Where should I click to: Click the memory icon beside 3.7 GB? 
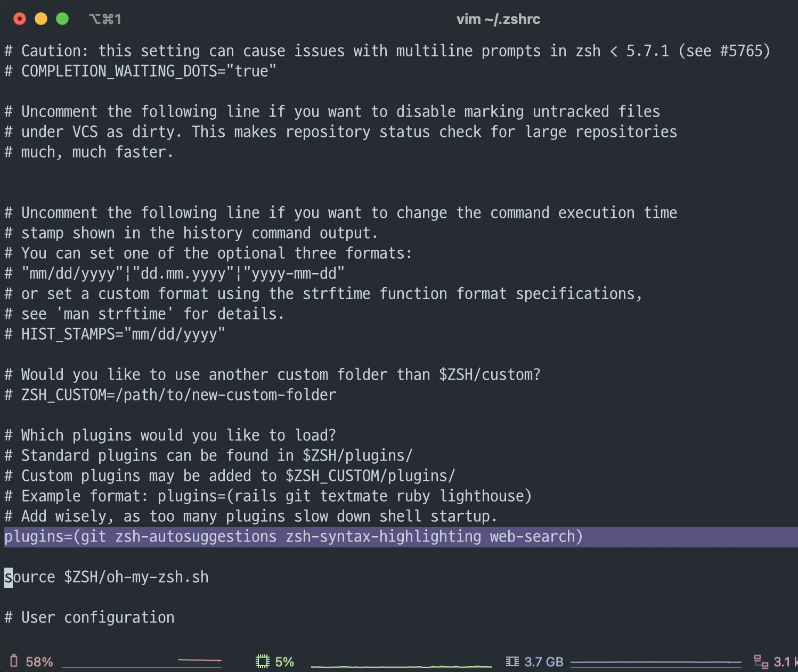click(x=512, y=661)
